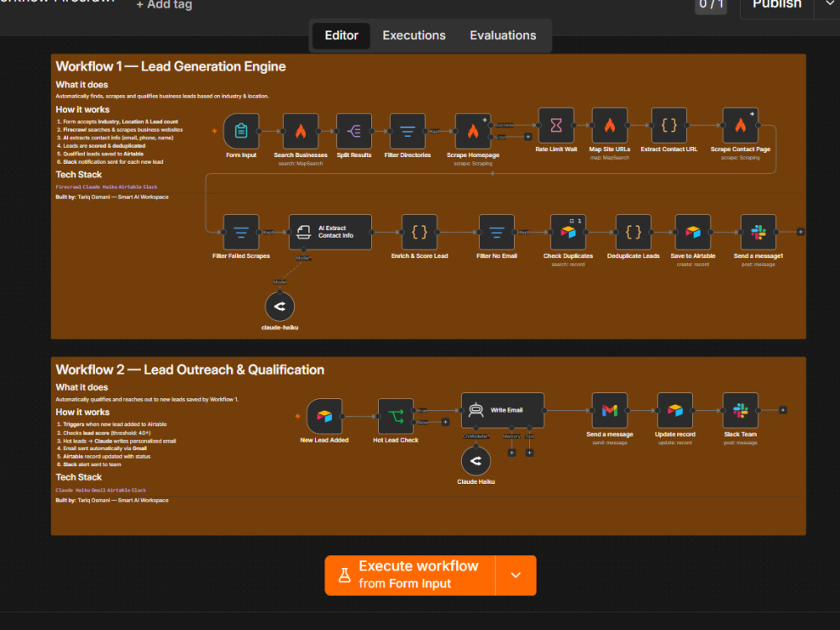The width and height of the screenshot is (840, 630).
Task: Select the Rate Limit Wait node
Action: [556, 125]
